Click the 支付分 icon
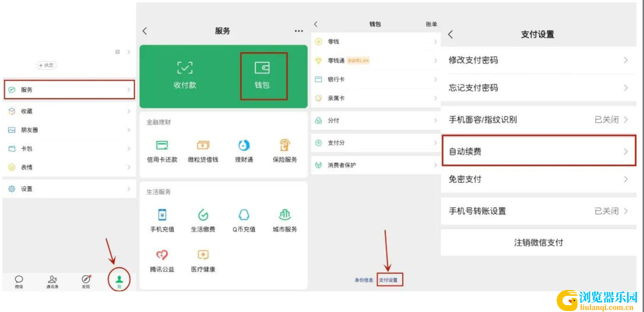644x312 pixels. 318,143
